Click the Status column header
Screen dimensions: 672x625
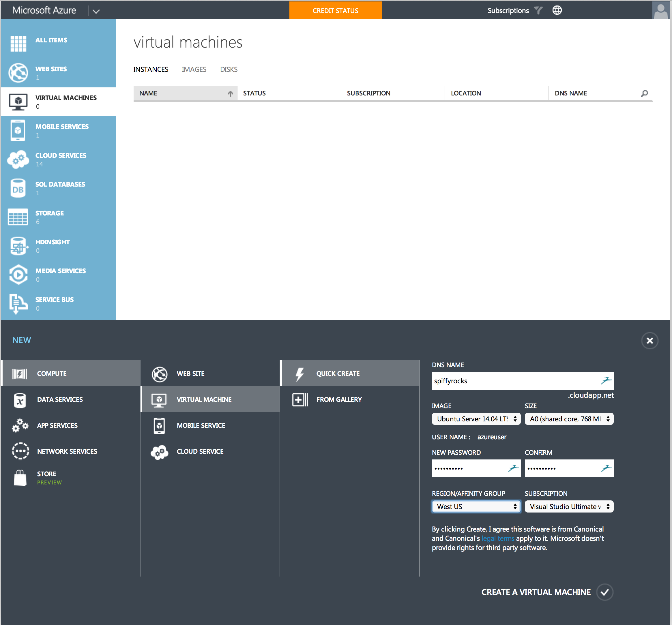[x=289, y=93]
